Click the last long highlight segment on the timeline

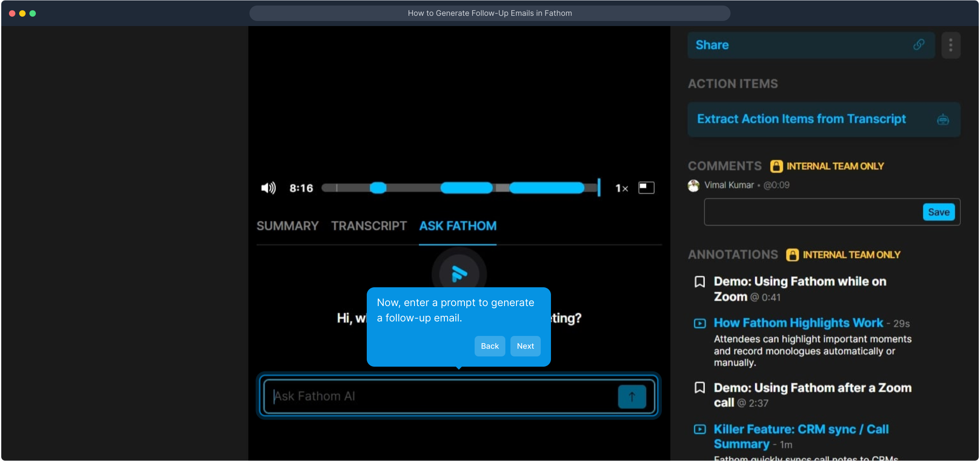pos(547,188)
